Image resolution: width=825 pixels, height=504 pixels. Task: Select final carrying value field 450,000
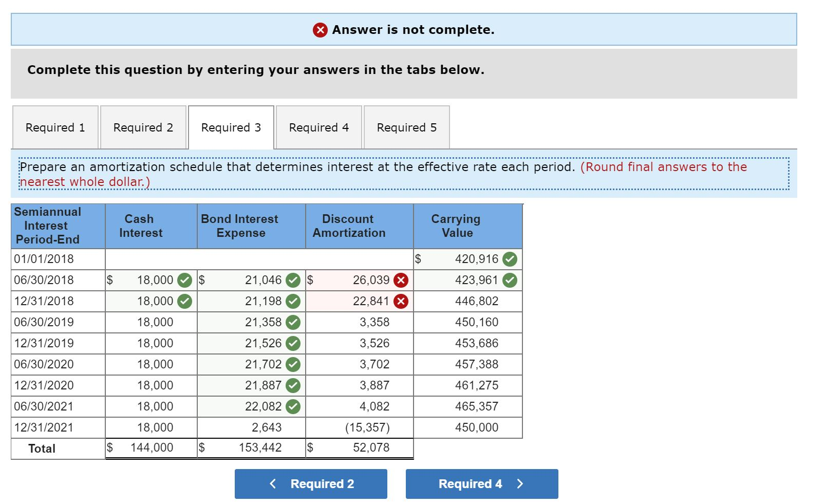click(x=468, y=427)
